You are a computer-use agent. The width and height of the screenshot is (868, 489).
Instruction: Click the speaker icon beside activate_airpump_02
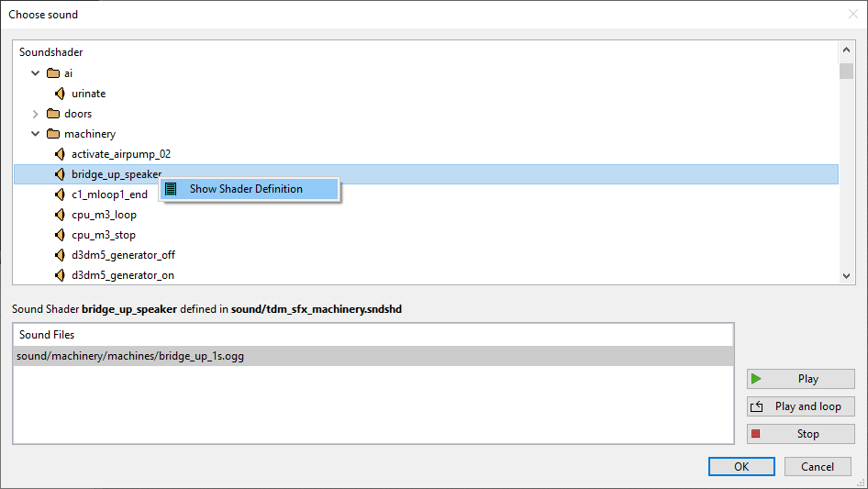click(x=61, y=154)
